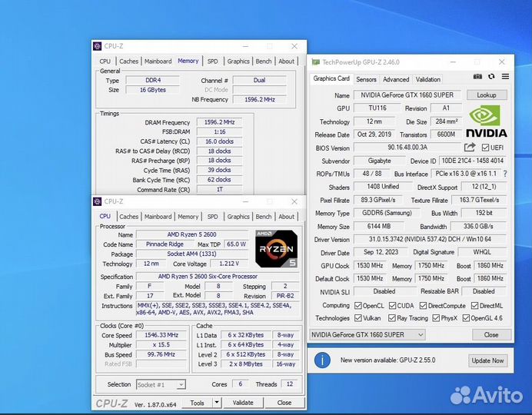Open the Tools dropdown arrow in CPU-Z
This screenshot has width=532, height=415.
click(x=217, y=403)
